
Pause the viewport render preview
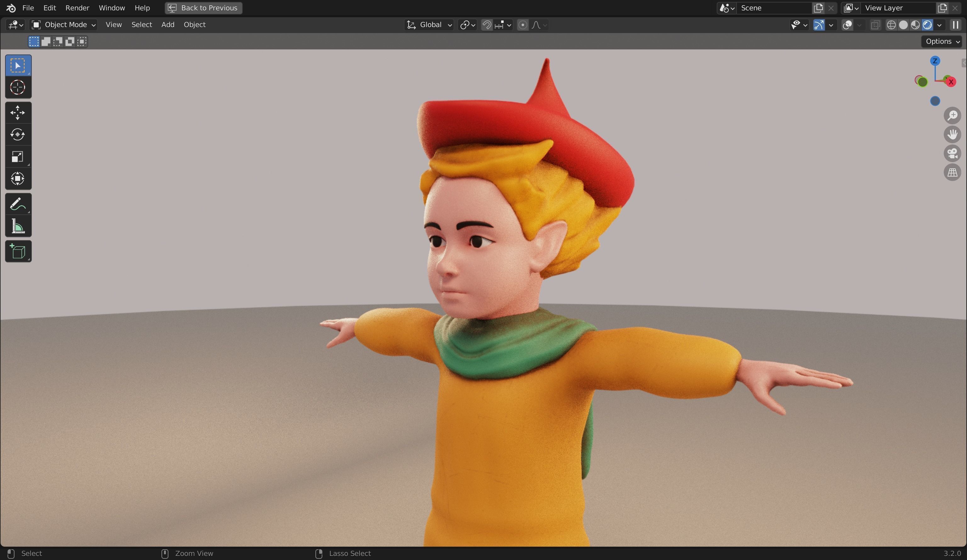[x=955, y=25]
